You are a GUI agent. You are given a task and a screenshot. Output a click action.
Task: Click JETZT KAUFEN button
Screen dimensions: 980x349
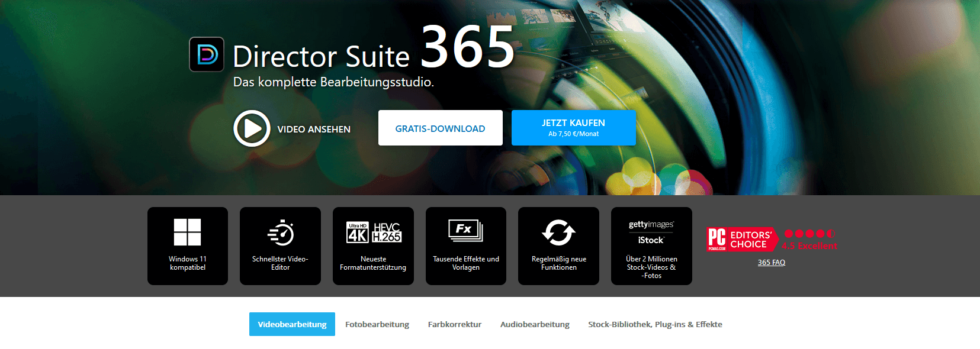[x=573, y=128]
